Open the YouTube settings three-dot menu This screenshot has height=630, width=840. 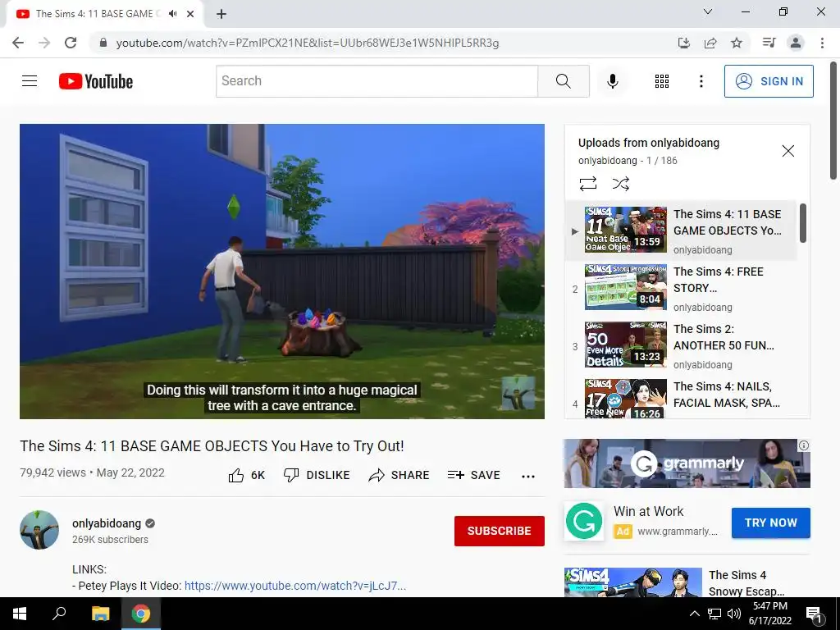[x=701, y=81]
